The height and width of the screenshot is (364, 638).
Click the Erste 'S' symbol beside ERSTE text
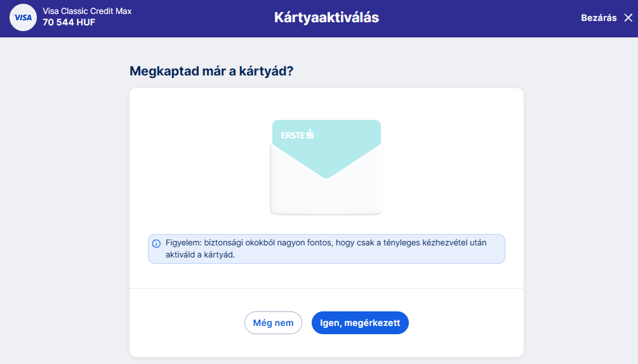click(x=310, y=134)
